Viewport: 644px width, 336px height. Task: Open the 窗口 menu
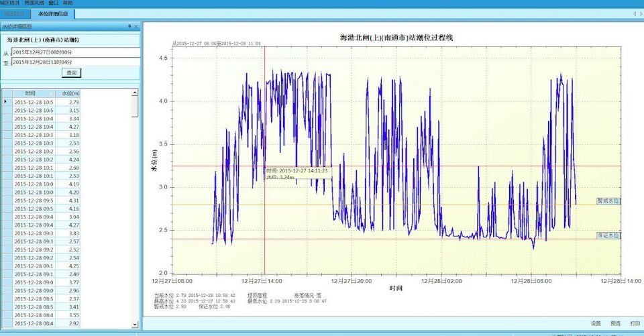point(54,3)
